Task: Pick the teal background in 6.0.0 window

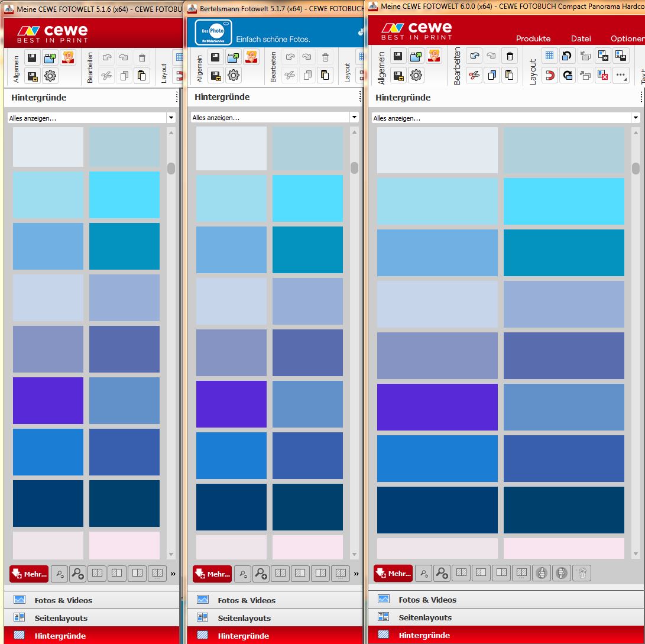Action: 563,253
